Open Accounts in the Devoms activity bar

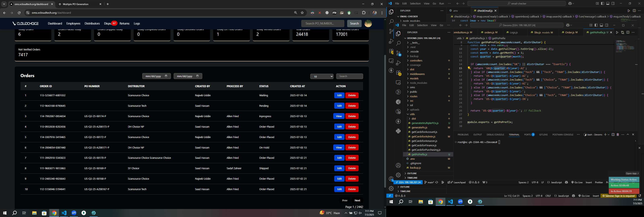398,165
